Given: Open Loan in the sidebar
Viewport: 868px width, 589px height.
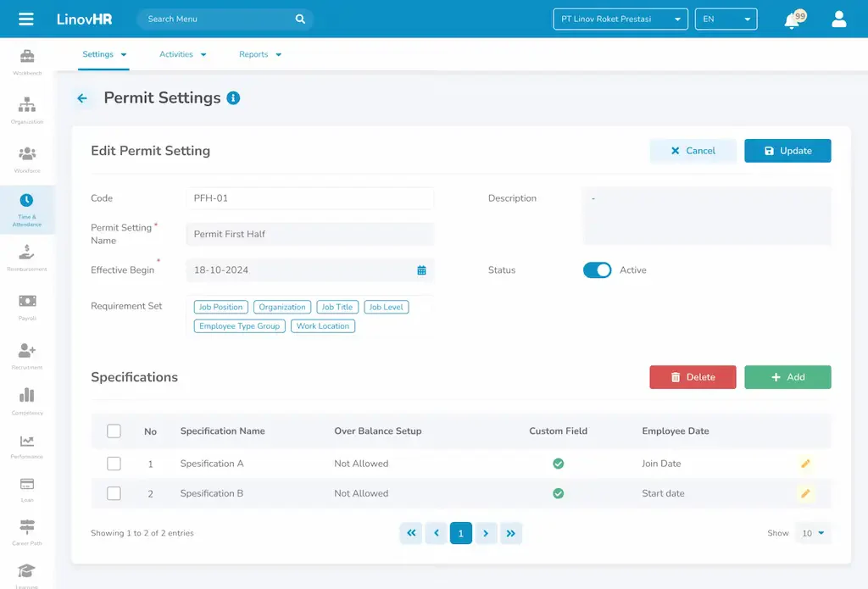Looking at the screenshot, I should 27,490.
